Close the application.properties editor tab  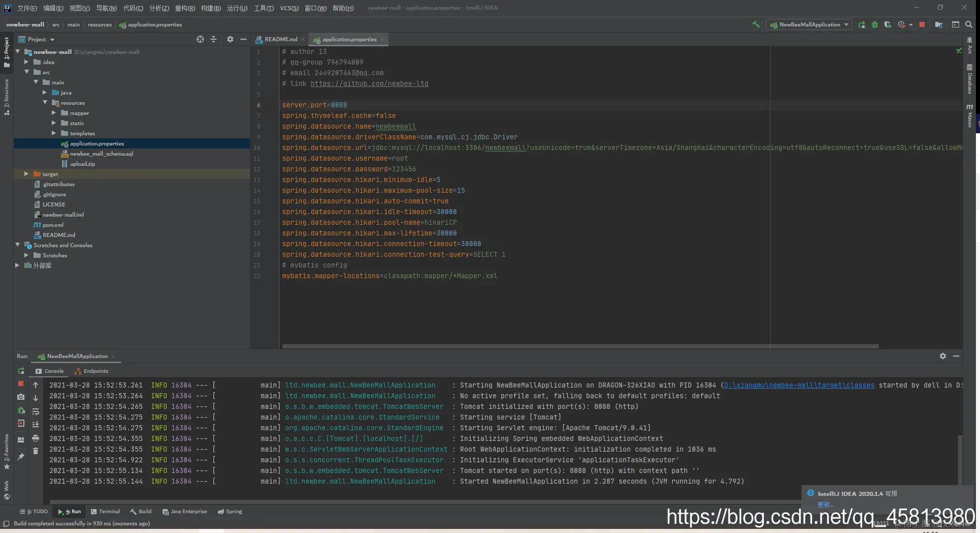click(382, 39)
